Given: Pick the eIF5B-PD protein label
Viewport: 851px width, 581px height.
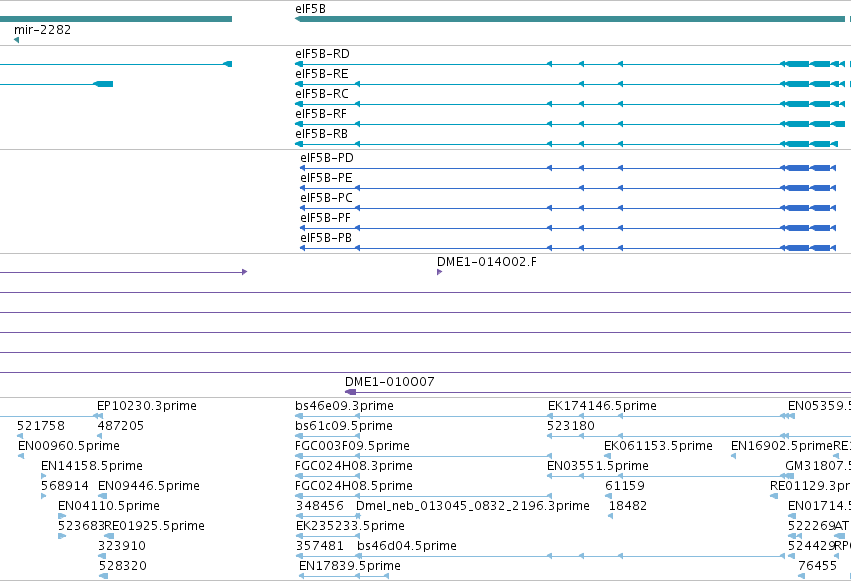Looking at the screenshot, I should pyautogui.click(x=327, y=158).
